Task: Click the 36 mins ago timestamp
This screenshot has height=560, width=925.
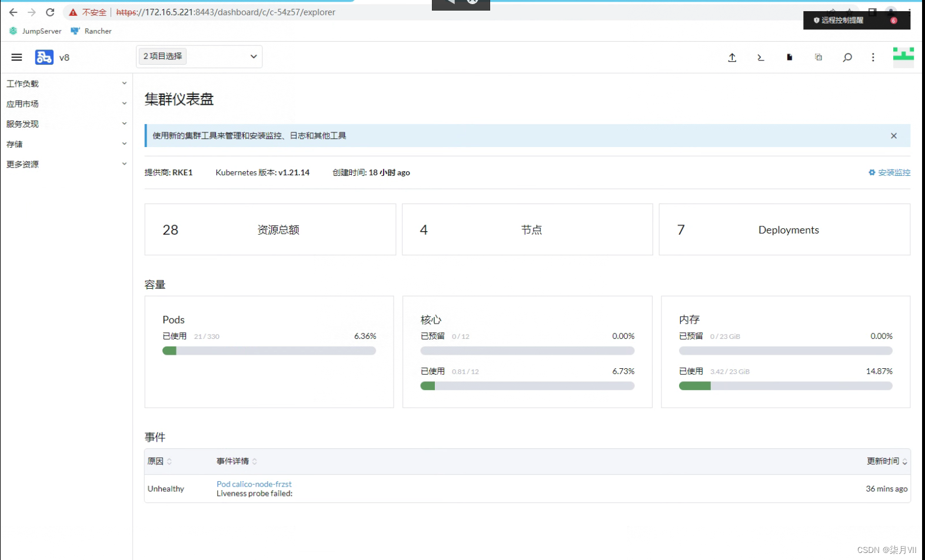Action: [886, 489]
